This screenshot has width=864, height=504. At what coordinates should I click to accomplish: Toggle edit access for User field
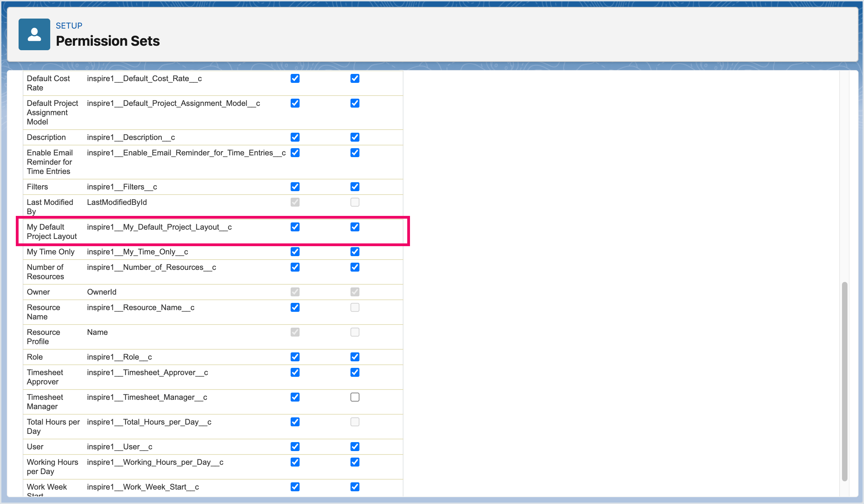[355, 447]
